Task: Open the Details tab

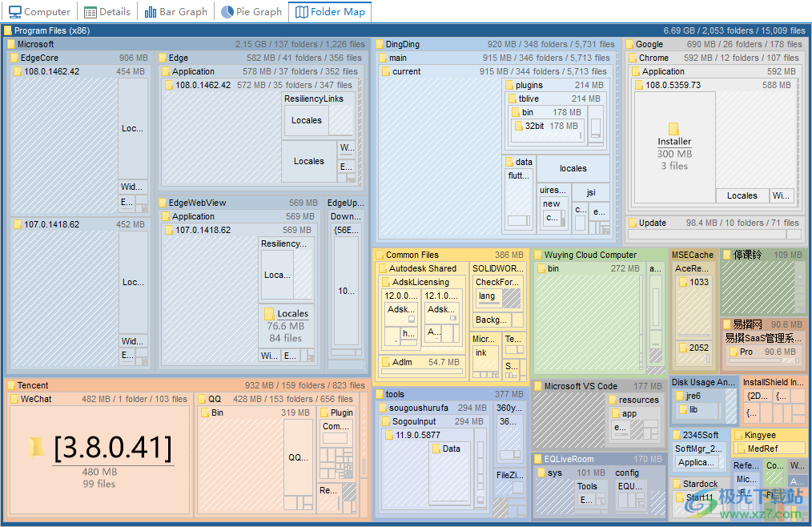Action: tap(107, 11)
